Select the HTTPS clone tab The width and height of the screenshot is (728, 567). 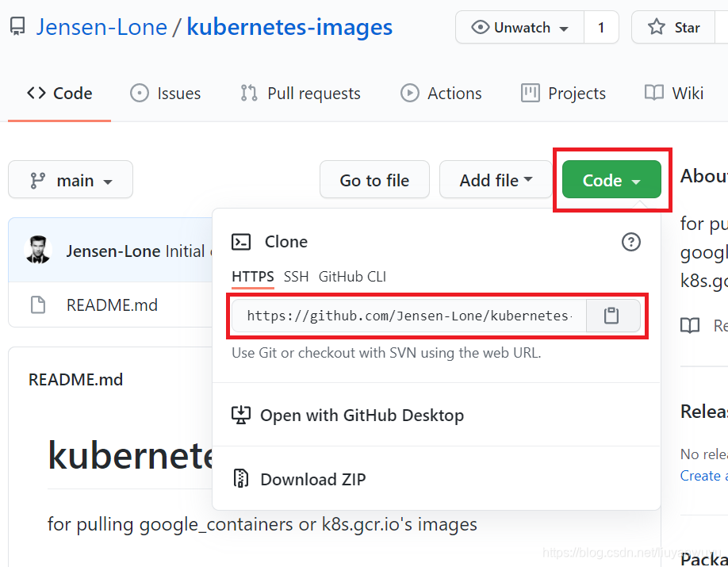click(253, 277)
